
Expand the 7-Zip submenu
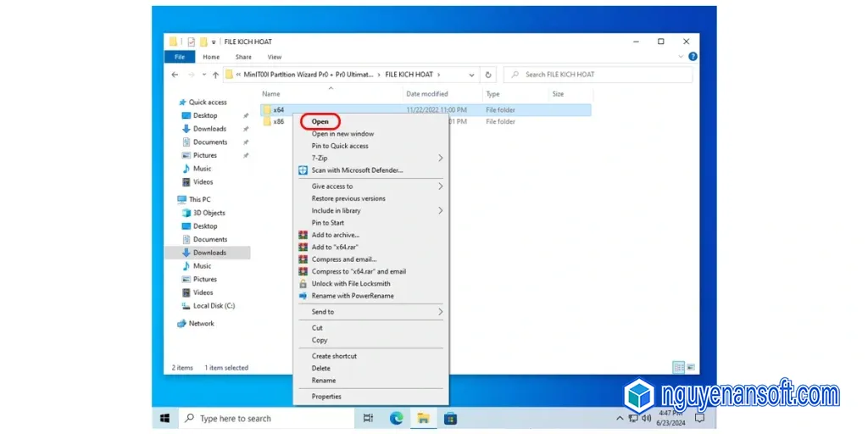point(371,158)
